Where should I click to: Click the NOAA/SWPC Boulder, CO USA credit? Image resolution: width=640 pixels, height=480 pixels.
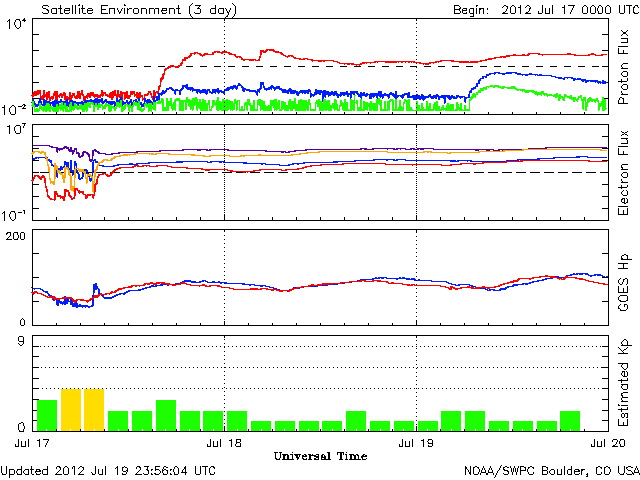(x=552, y=471)
